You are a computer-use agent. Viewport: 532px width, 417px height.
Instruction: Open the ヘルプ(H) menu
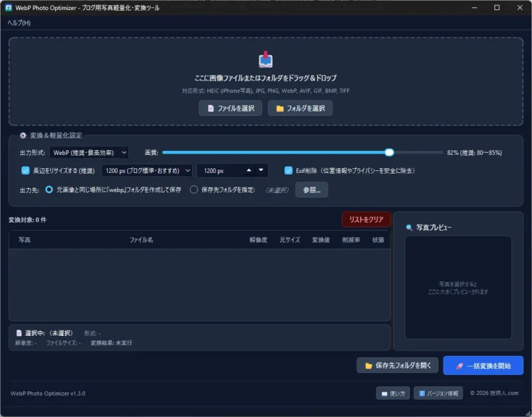tap(19, 23)
